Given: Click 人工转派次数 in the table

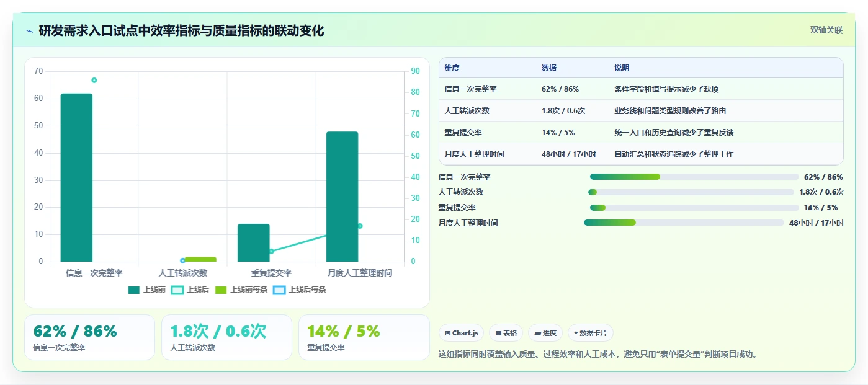Looking at the screenshot, I should coord(467,111).
